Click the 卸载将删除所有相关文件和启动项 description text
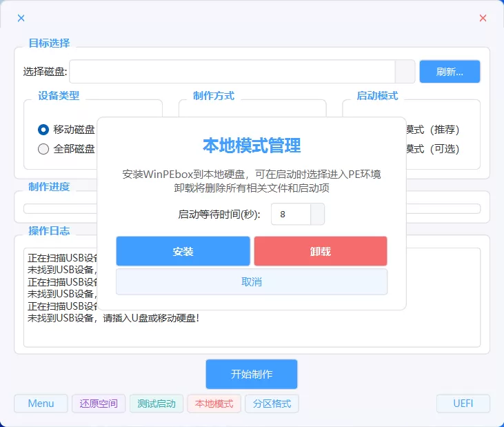504x427 pixels. point(252,188)
